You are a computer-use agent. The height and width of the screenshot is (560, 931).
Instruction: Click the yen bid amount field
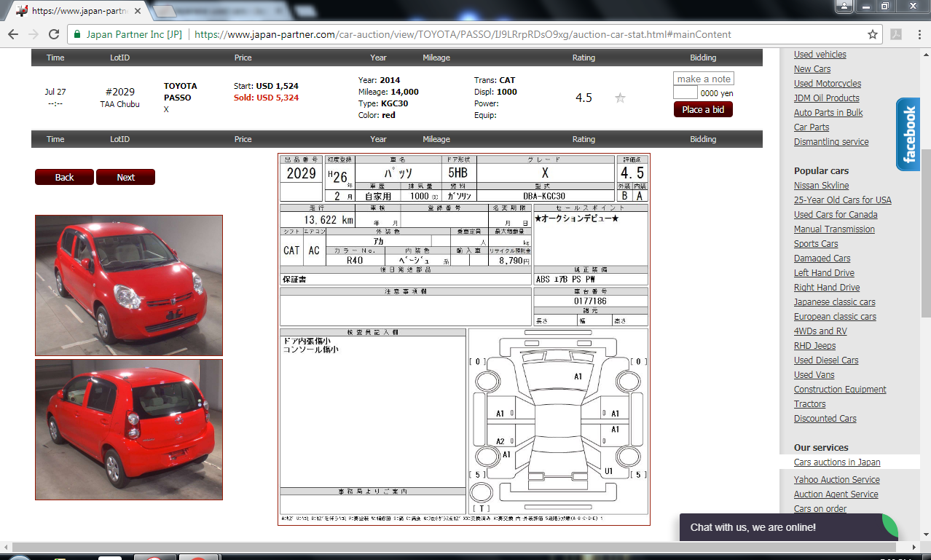(685, 92)
